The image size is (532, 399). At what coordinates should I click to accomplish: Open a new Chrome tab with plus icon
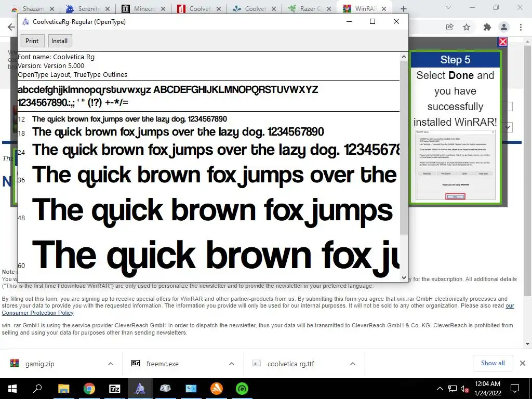coord(403,9)
